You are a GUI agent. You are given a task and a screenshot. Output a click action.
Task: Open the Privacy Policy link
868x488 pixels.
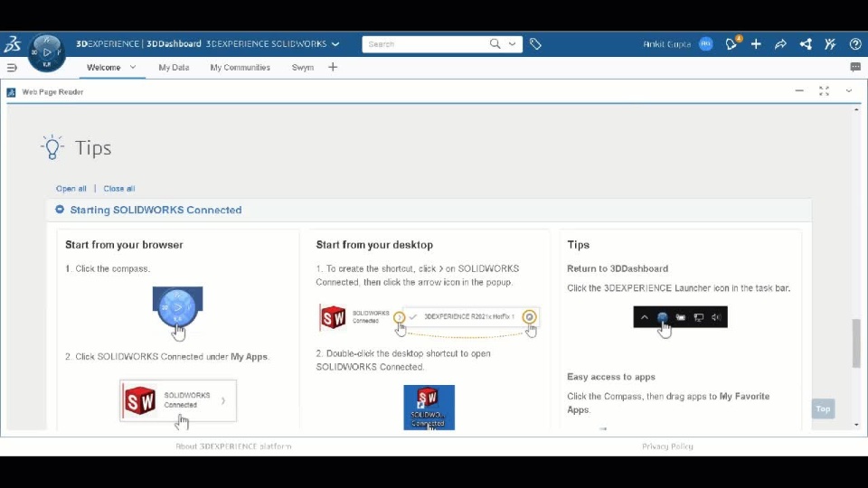pos(667,446)
